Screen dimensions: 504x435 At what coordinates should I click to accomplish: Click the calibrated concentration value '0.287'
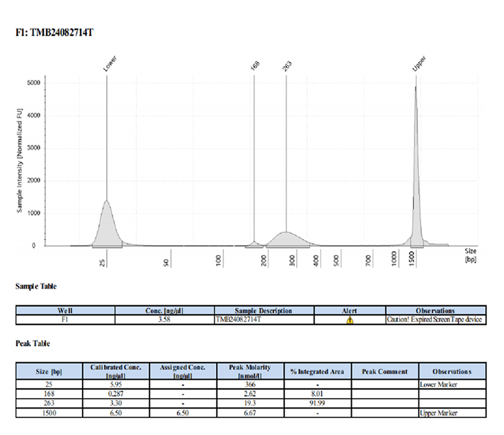116,394
